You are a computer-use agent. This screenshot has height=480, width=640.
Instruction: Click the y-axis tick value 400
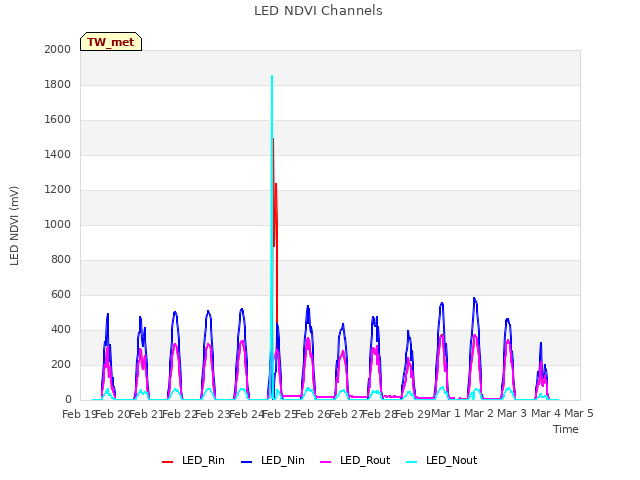61,330
